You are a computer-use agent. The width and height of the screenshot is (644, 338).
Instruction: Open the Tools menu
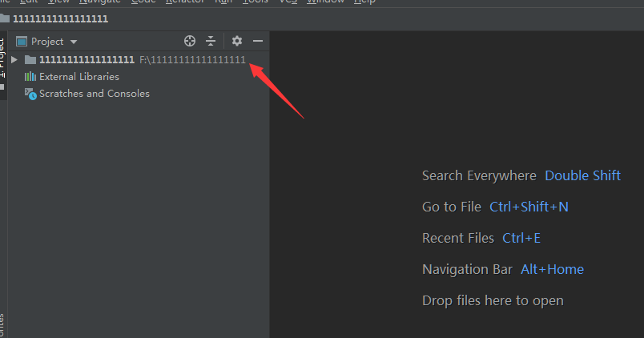(x=255, y=2)
